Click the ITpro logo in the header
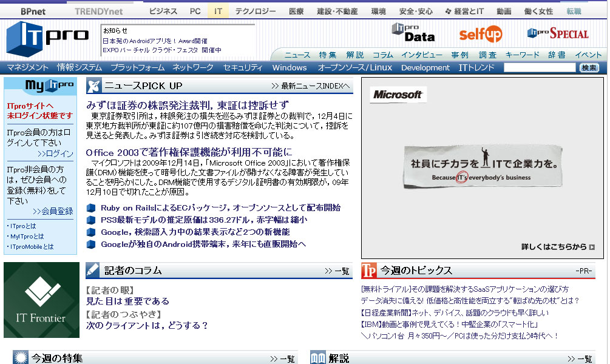The width and height of the screenshot is (610, 364). point(47,38)
